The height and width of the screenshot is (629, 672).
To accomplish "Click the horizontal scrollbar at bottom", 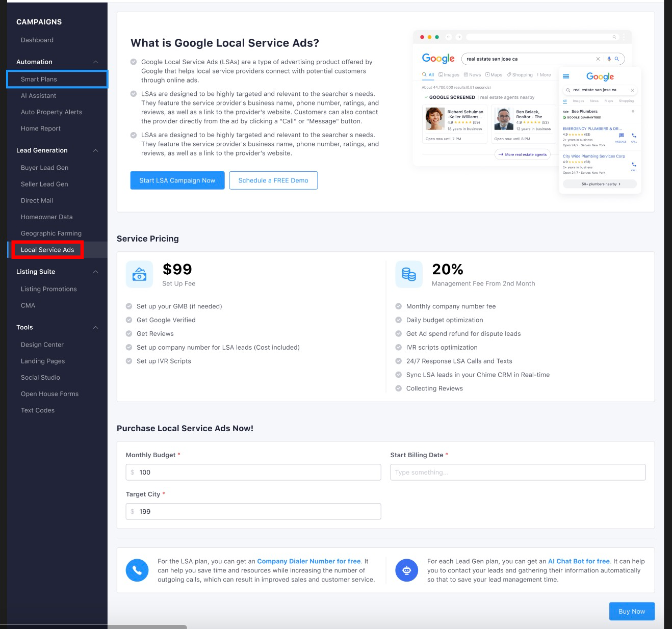I will [93, 626].
